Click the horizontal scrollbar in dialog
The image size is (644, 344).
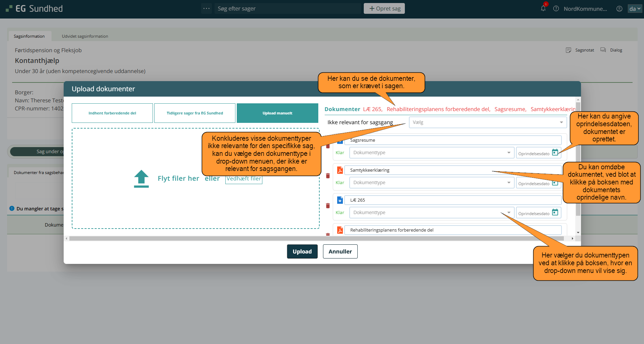point(317,238)
